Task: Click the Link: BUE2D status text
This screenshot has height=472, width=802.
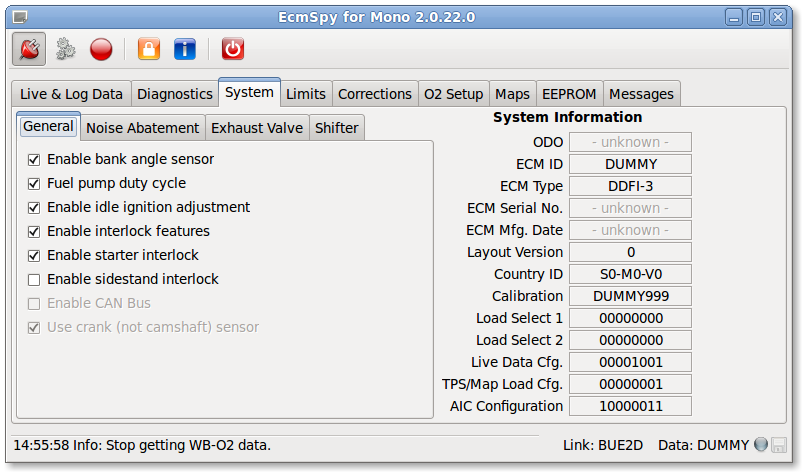Action: (603, 445)
